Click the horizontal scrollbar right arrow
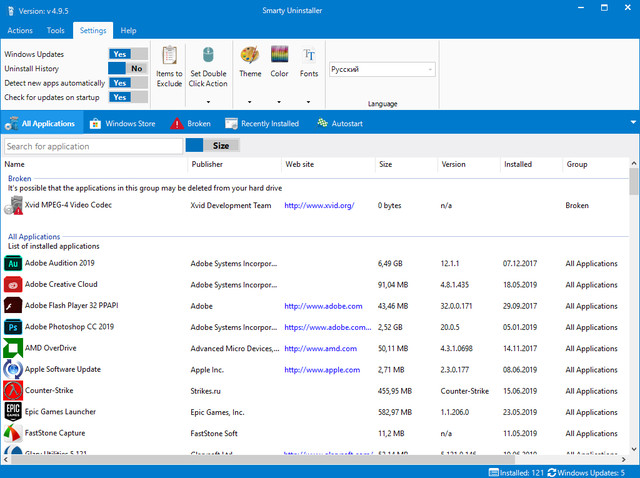Screen dimensions: 640x478 pos(624,460)
